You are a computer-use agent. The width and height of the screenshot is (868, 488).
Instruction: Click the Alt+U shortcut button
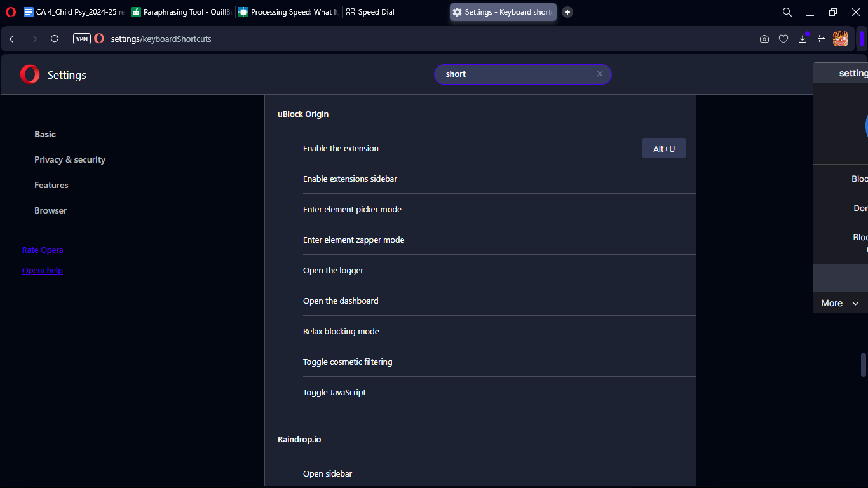(x=664, y=149)
